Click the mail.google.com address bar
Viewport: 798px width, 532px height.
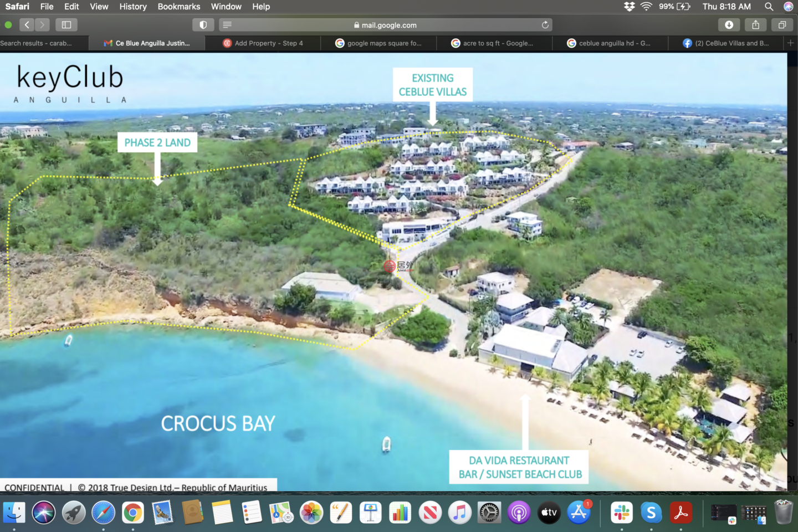click(388, 25)
